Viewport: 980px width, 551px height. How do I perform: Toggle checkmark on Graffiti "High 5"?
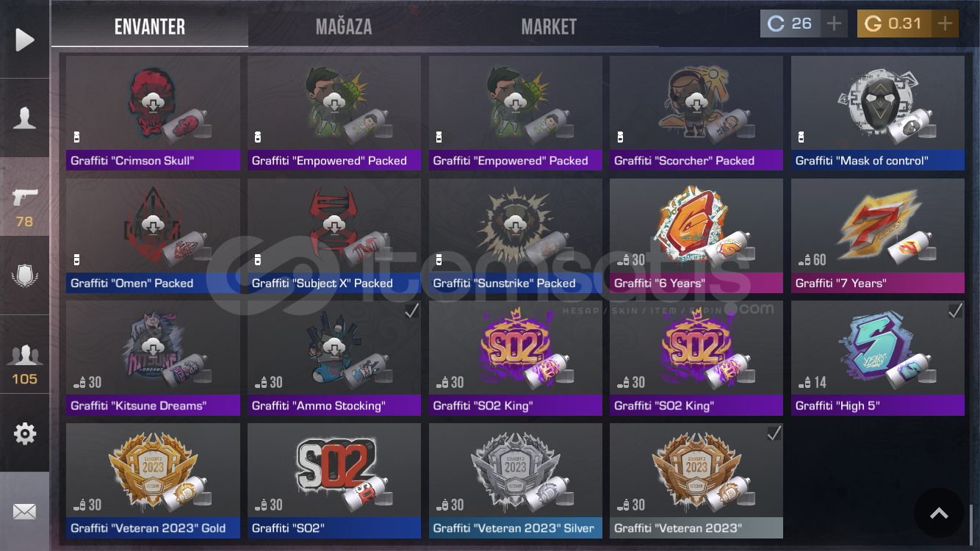click(955, 311)
